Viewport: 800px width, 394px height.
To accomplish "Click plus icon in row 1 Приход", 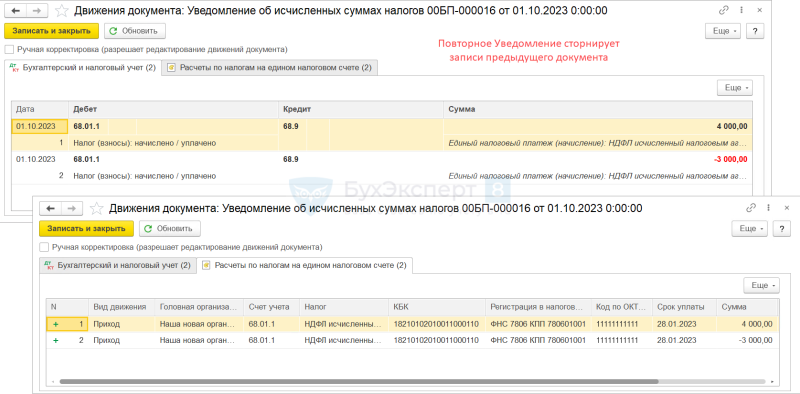I will [56, 324].
